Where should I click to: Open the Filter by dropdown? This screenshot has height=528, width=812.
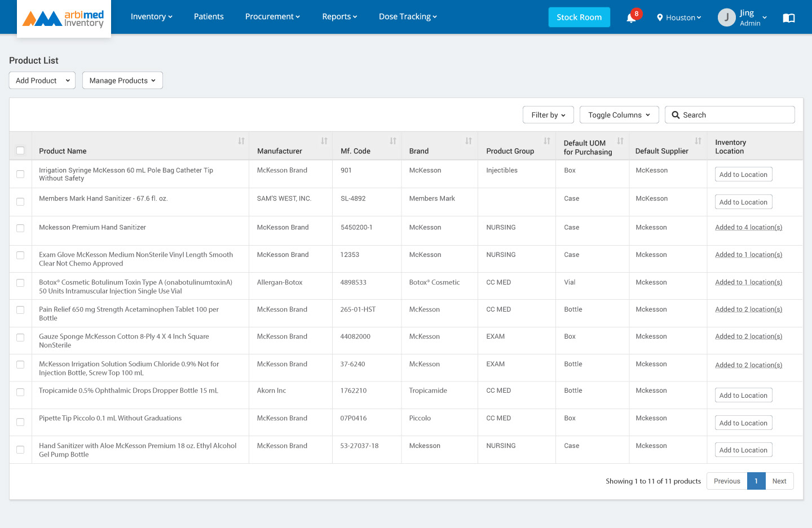(548, 115)
